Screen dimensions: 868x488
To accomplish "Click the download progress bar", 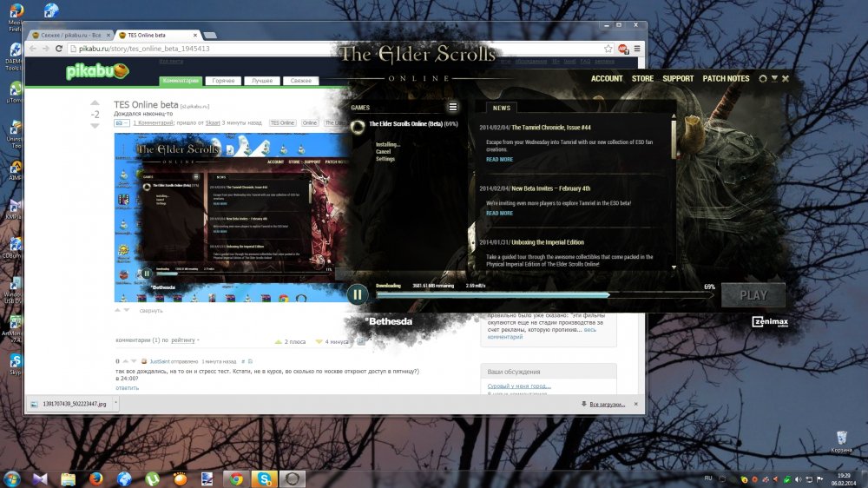I will (544, 295).
